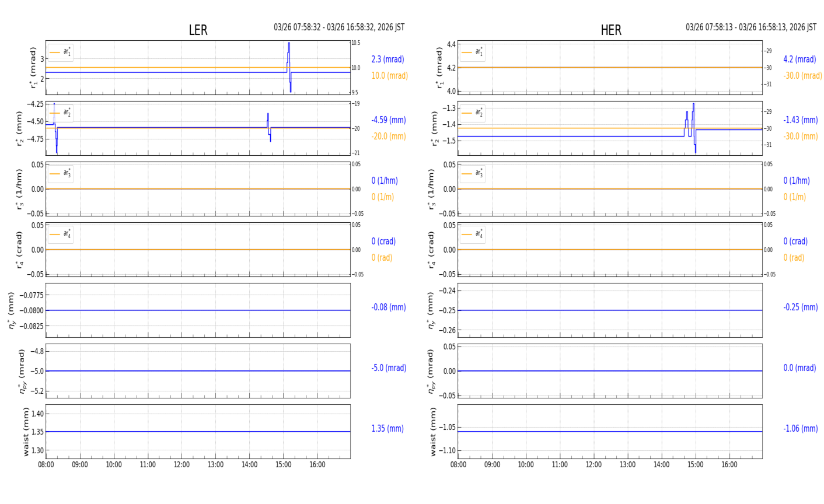Click the 1.35 (mm) waist value
This screenshot has height=504, width=824.
pos(387,429)
